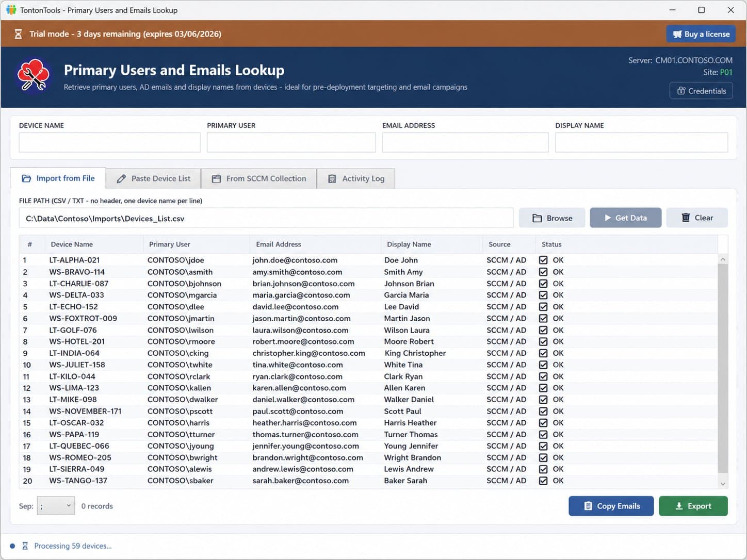Click the Email Address filter field

(465, 142)
